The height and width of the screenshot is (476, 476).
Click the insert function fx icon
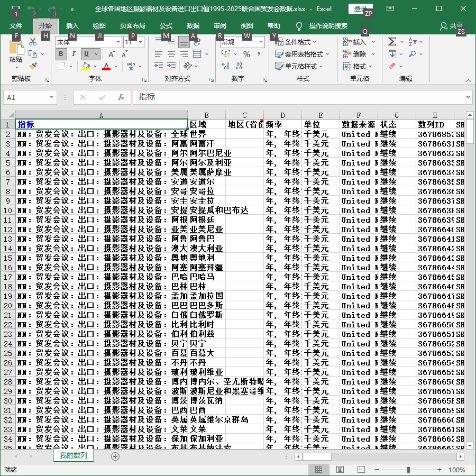point(121,97)
